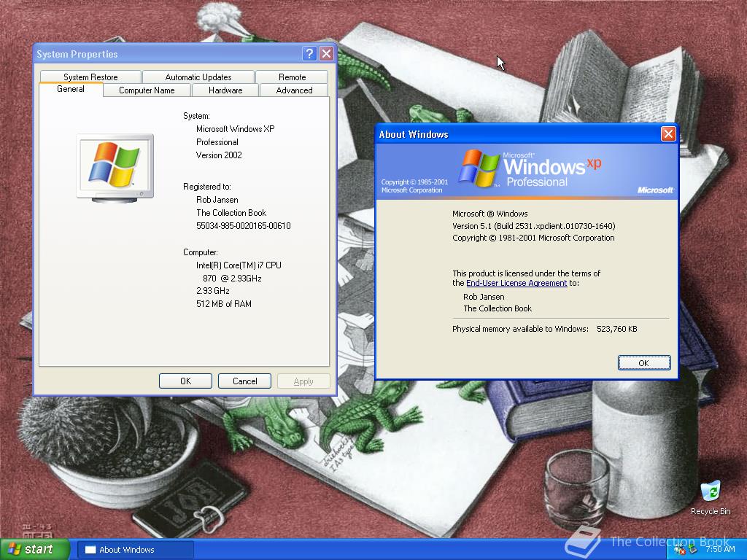Click OK in the About Windows dialog

tap(644, 363)
